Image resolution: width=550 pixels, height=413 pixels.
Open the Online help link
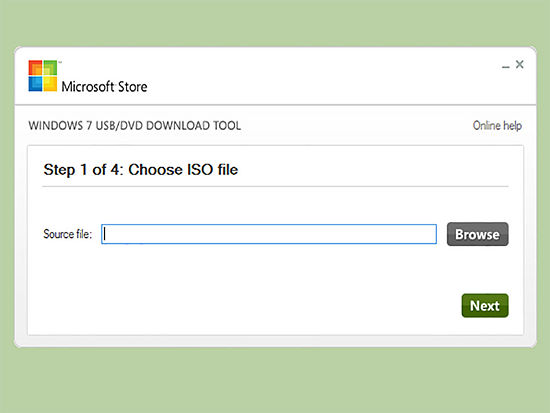tap(497, 125)
